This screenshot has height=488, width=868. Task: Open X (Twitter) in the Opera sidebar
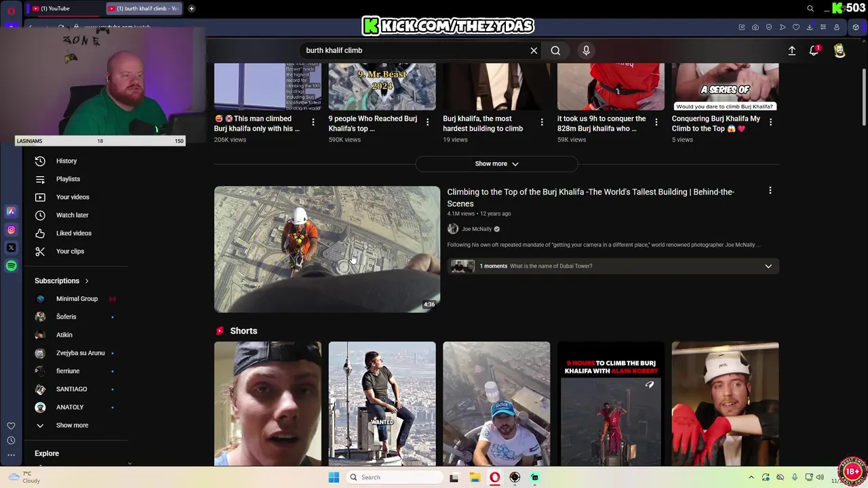[x=11, y=247]
